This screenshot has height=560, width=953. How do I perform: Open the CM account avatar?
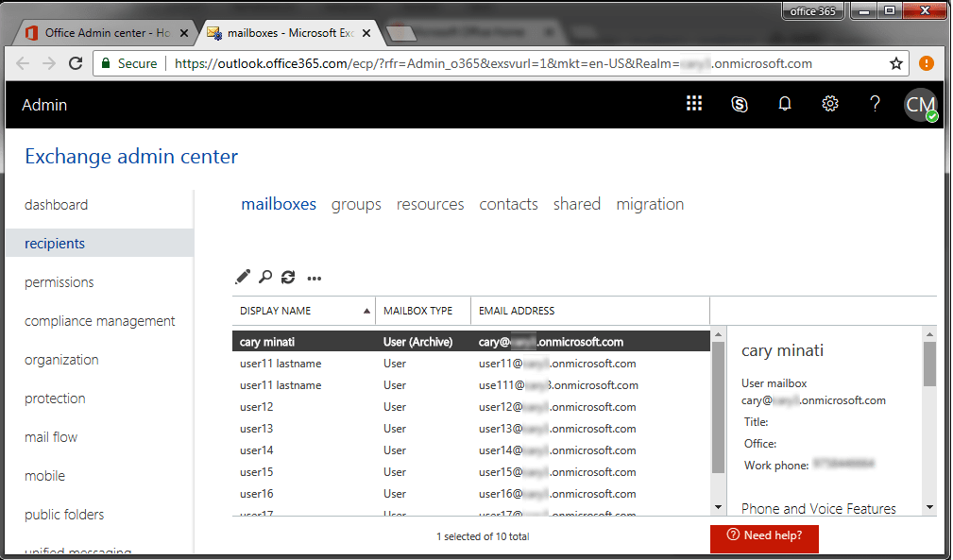pyautogui.click(x=920, y=104)
